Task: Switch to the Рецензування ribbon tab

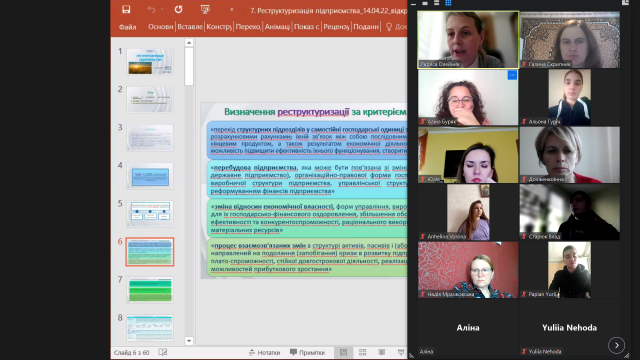Action: 336,27
